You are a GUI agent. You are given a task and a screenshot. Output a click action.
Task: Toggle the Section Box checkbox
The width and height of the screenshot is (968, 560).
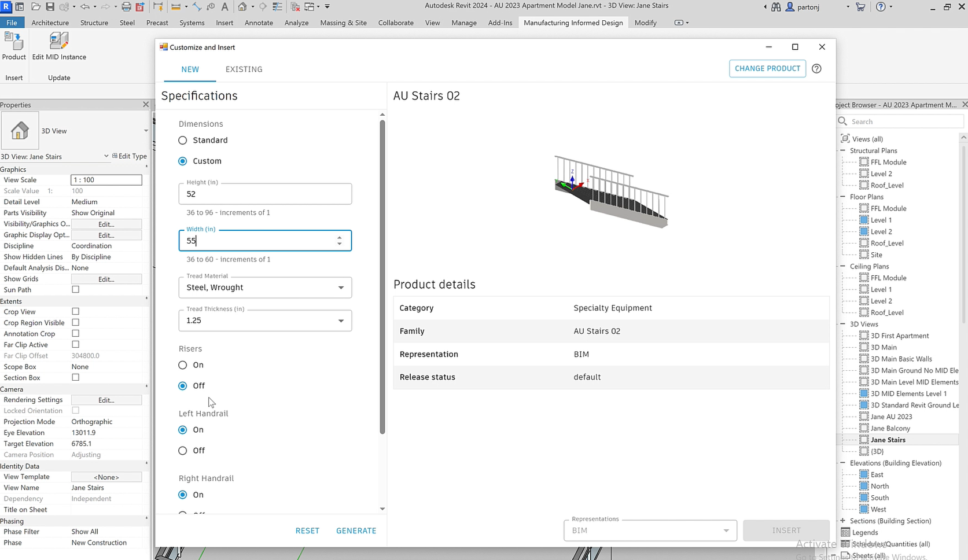75,377
